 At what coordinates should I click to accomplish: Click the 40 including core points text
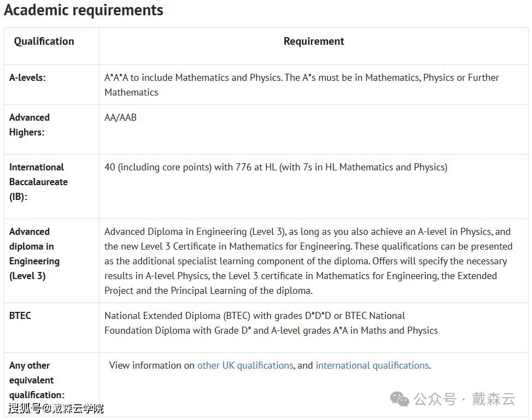coord(276,167)
